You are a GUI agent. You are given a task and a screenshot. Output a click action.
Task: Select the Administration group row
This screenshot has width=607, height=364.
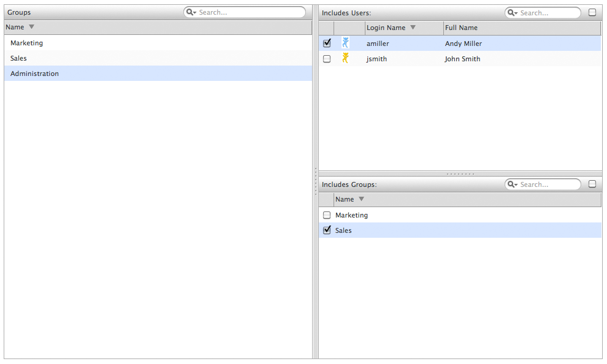[x=35, y=74]
